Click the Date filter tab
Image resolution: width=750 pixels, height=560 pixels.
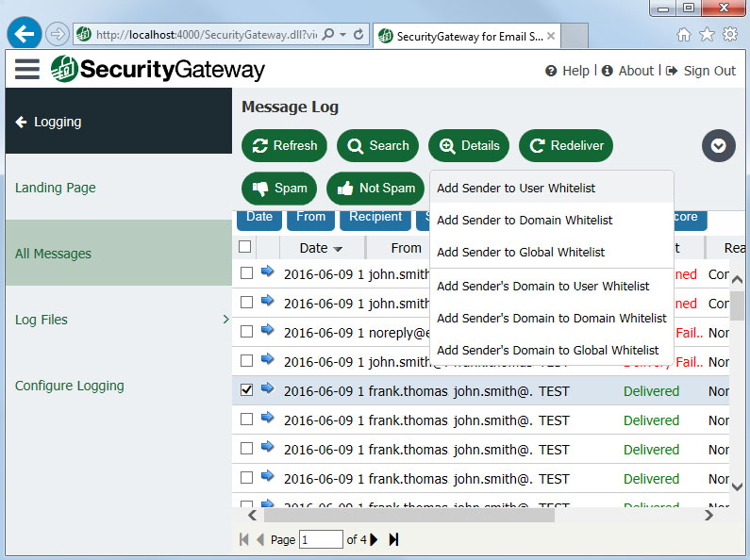259,218
